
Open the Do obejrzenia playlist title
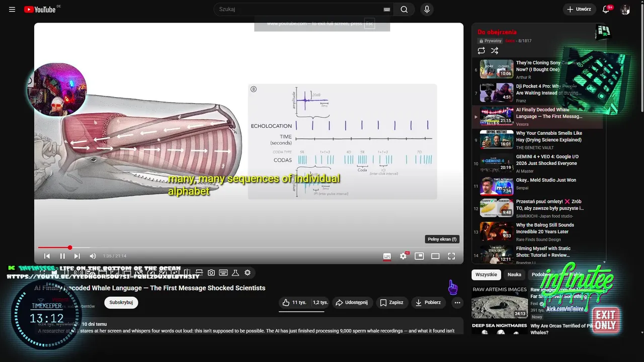pos(497,32)
